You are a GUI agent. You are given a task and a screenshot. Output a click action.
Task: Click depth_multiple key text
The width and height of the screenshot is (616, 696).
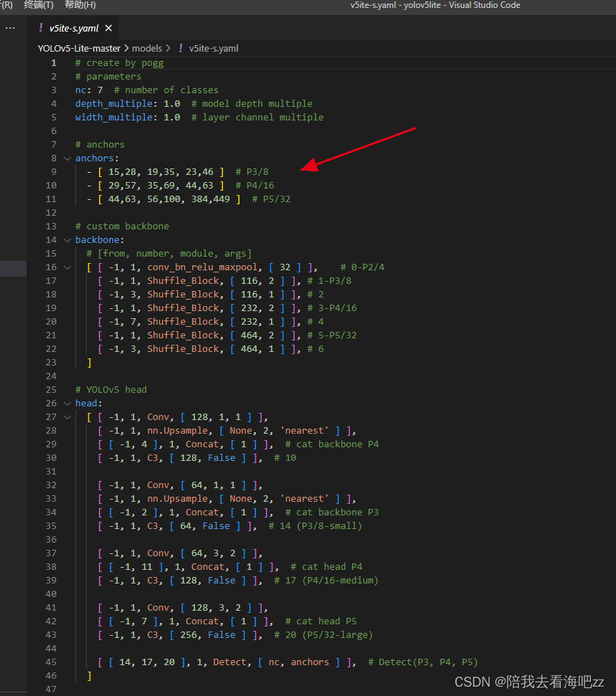(114, 103)
